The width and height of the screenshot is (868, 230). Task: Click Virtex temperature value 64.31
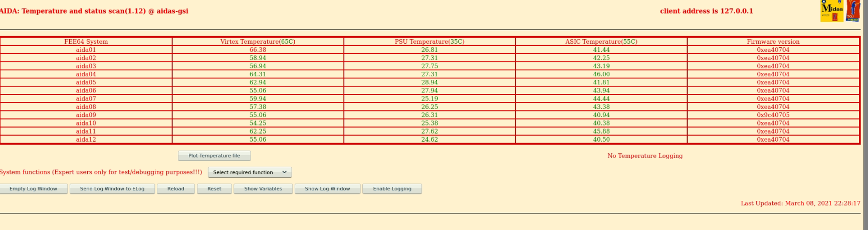pos(258,74)
